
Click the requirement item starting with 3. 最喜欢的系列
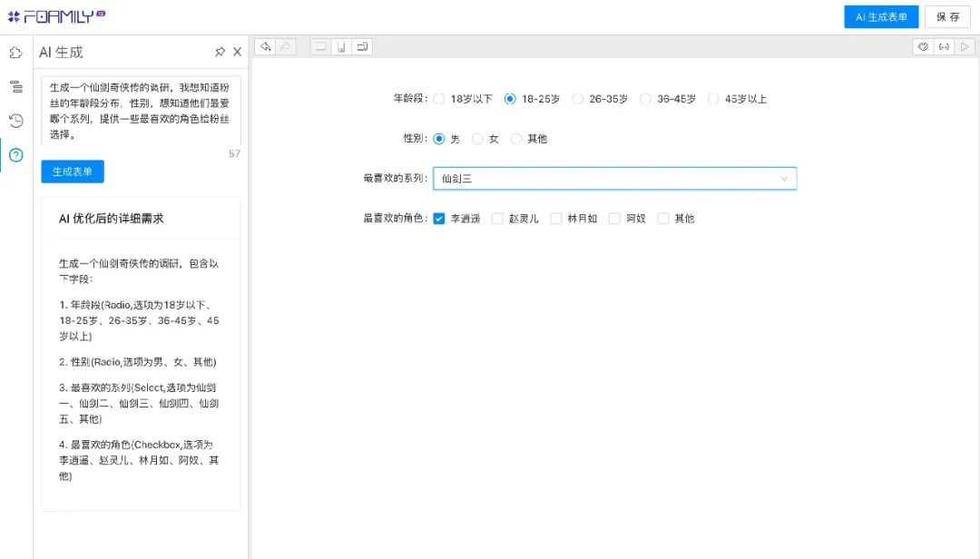point(140,403)
